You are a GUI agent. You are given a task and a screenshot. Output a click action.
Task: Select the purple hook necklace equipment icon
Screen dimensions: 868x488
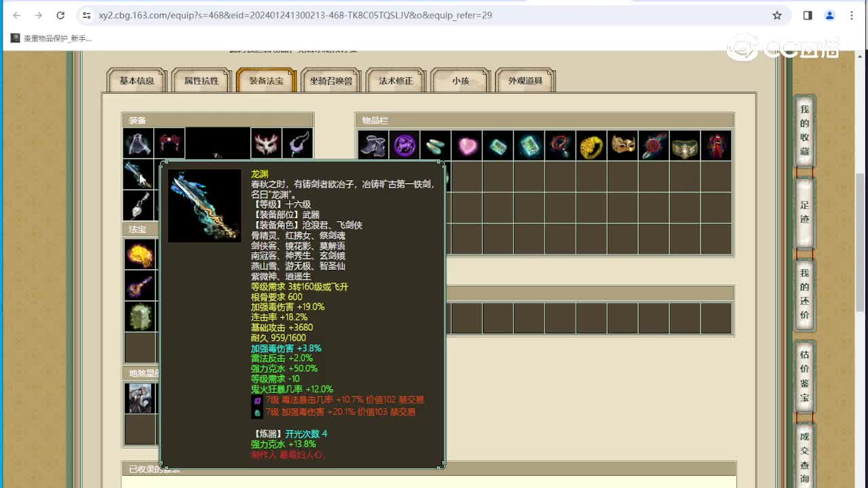coord(298,143)
